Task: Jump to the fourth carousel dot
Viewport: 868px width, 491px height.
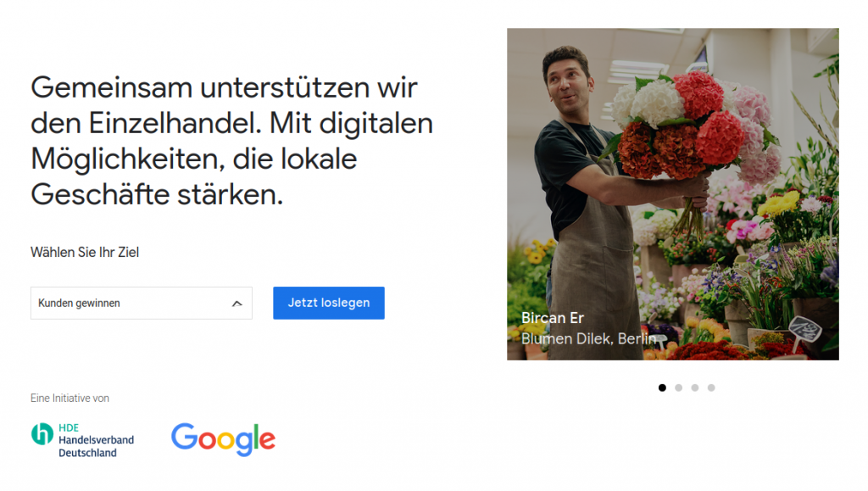Action: click(711, 388)
